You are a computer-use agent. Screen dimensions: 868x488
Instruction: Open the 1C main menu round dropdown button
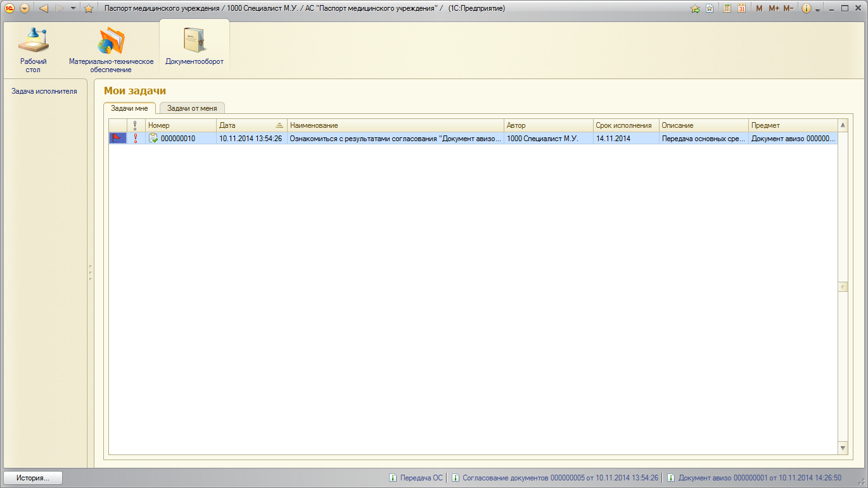25,8
